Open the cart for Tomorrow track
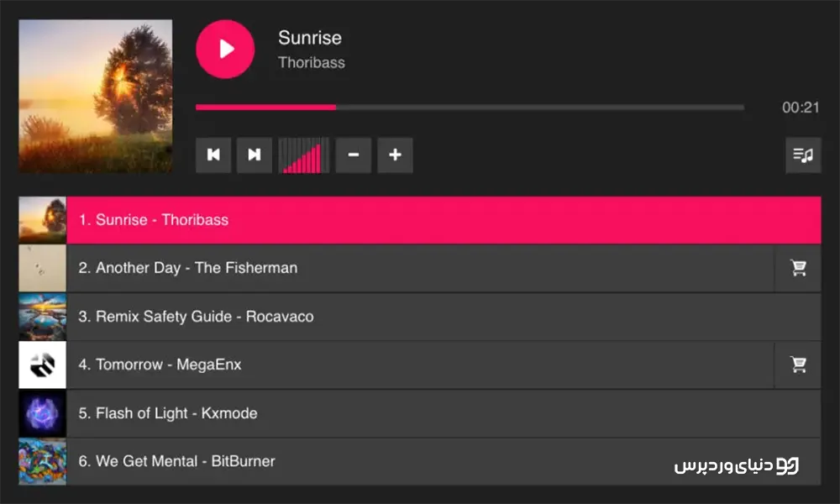The width and height of the screenshot is (840, 504). coord(798,365)
